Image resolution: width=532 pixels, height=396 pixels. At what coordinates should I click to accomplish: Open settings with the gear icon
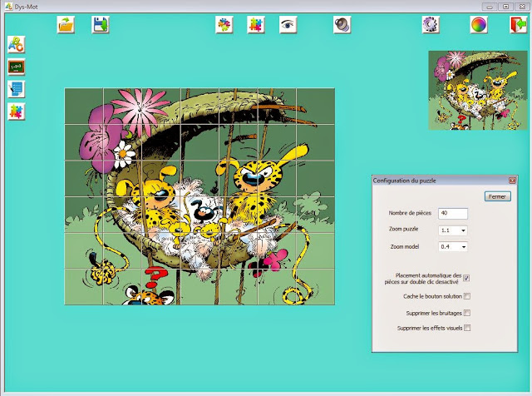[x=430, y=25]
